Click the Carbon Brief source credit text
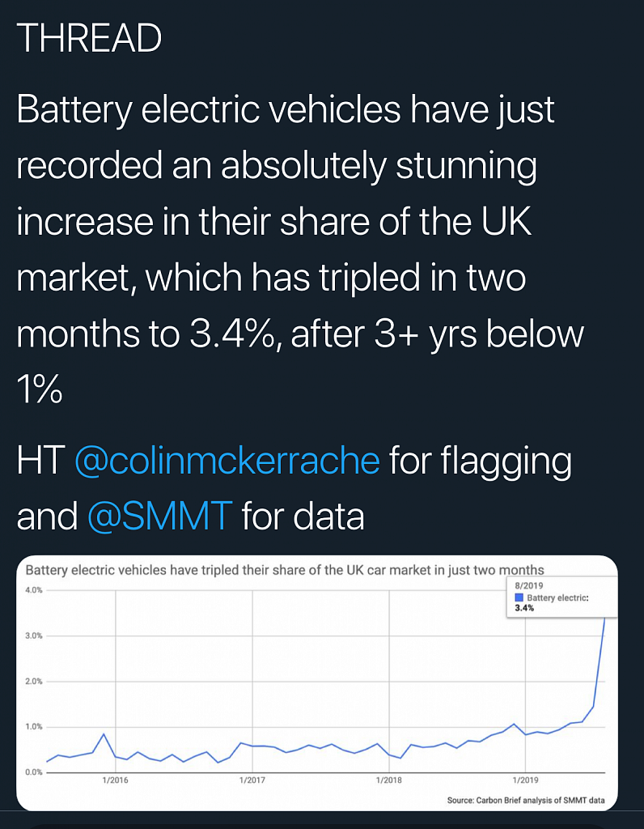644x829 pixels. coord(526,801)
